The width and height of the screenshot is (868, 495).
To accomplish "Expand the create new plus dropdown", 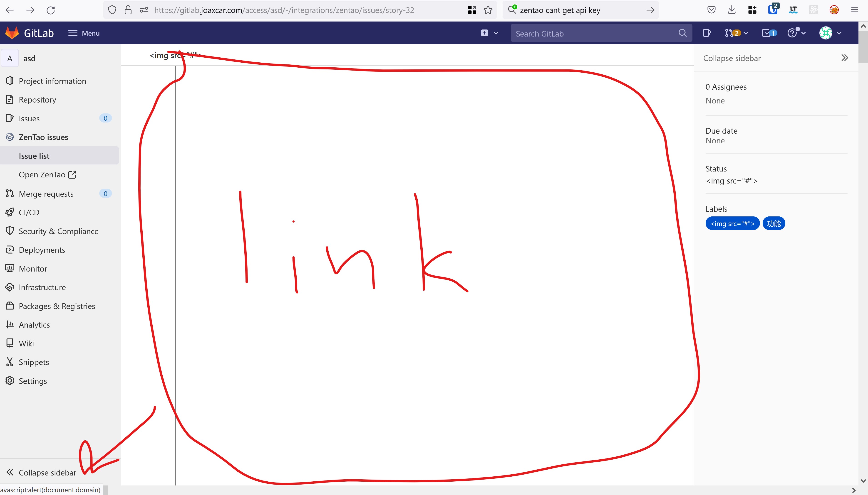I will (x=489, y=33).
